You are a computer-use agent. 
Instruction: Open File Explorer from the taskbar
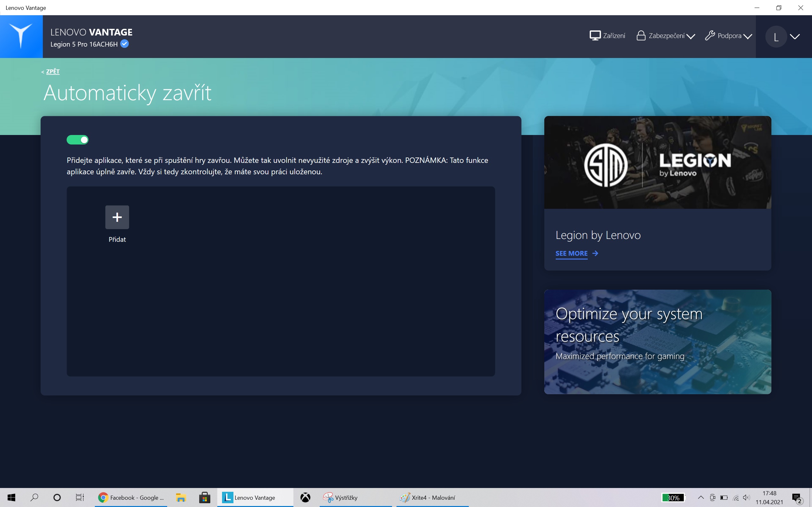pos(181,497)
